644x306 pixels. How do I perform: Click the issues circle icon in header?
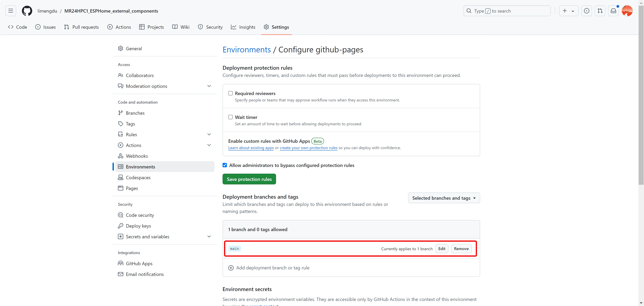[x=586, y=11]
